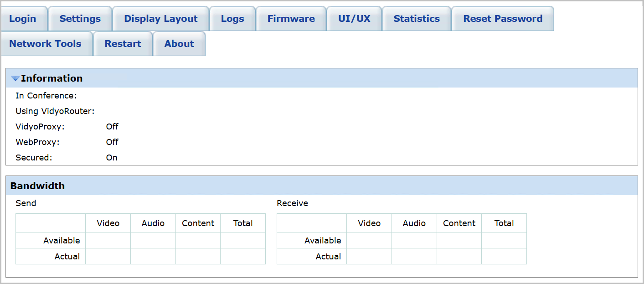Image resolution: width=644 pixels, height=284 pixels.
Task: Open the UI/UX tab
Action: [x=354, y=19]
